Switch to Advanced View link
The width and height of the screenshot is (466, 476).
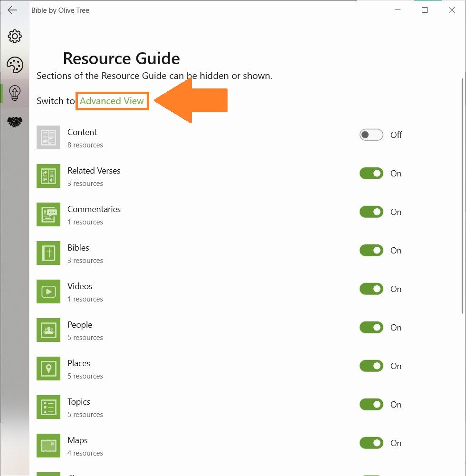112,101
